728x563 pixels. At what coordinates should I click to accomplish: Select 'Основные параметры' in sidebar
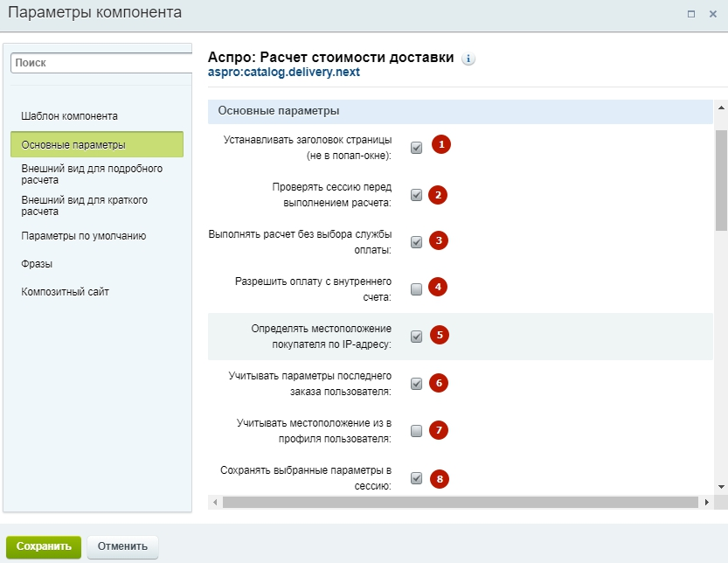[97, 144]
